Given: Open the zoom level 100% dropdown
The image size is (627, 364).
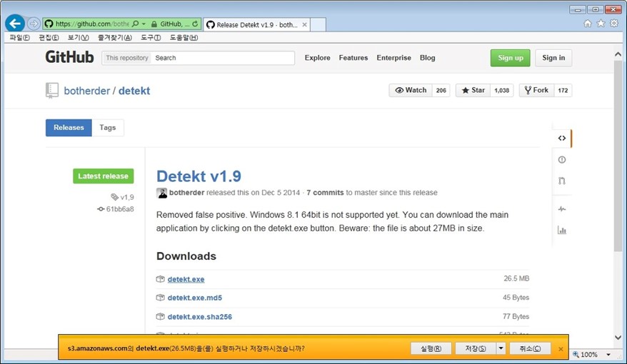Looking at the screenshot, I should tap(608, 355).
